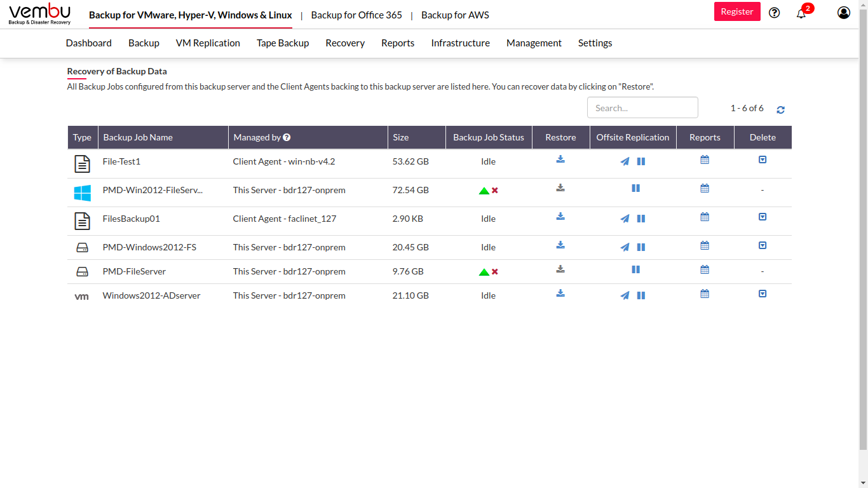Pause offsite replication for PMD-Win2012-FileServ
This screenshot has width=868, height=488.
(635, 188)
